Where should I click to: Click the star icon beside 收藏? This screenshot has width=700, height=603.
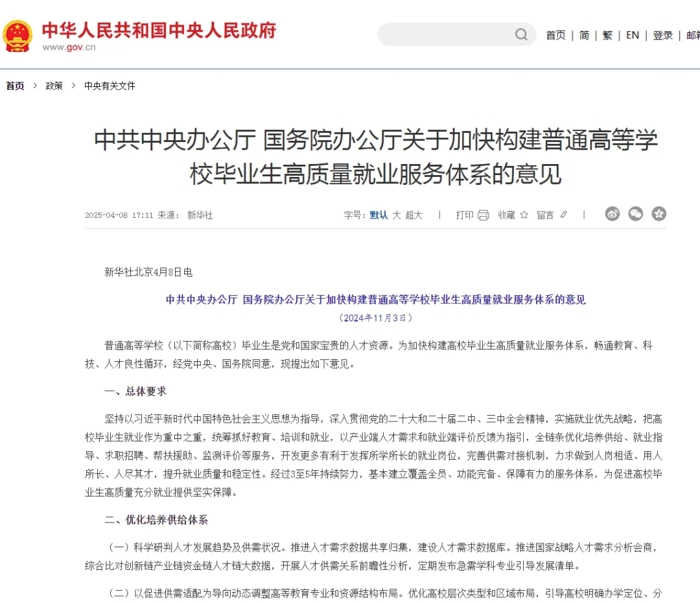click(x=524, y=214)
